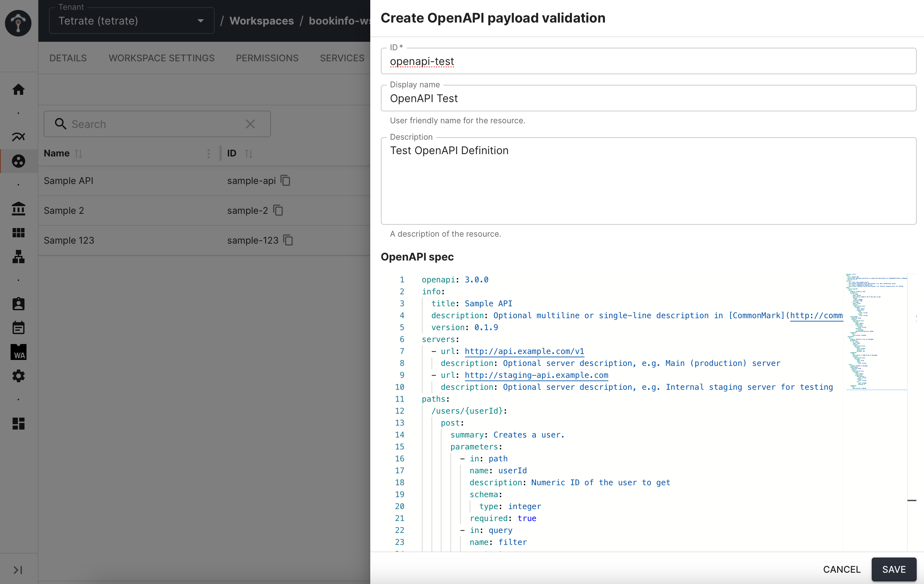Image resolution: width=924 pixels, height=584 pixels.
Task: Open the trend chart icon in sidebar
Action: (19, 137)
